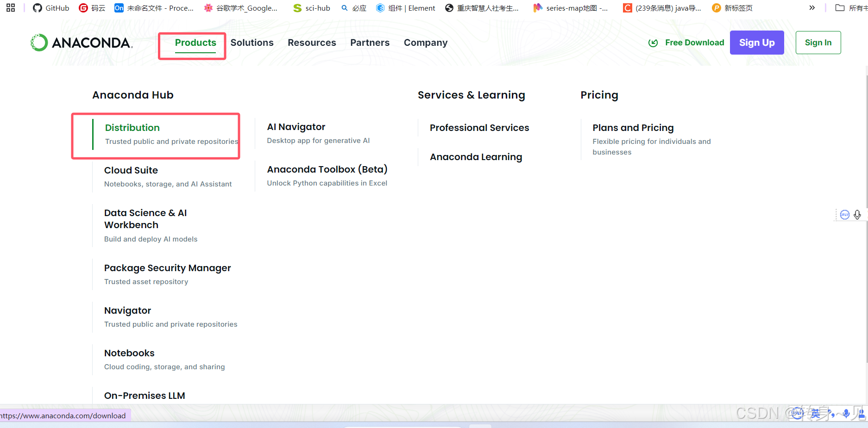Open the GitHub bookmark

[x=51, y=8]
